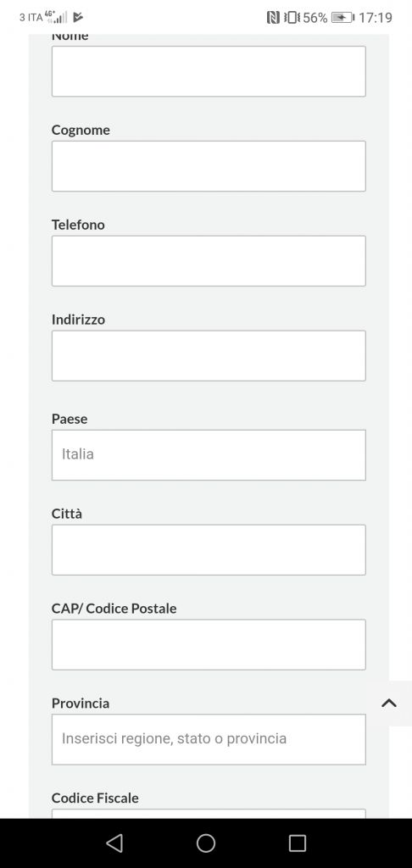Focus the Codice Fiscale field
This screenshot has height=868, width=412.
(209, 813)
